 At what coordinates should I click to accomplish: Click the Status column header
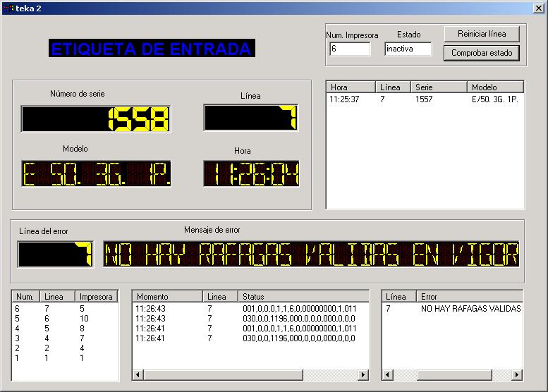tap(303, 297)
